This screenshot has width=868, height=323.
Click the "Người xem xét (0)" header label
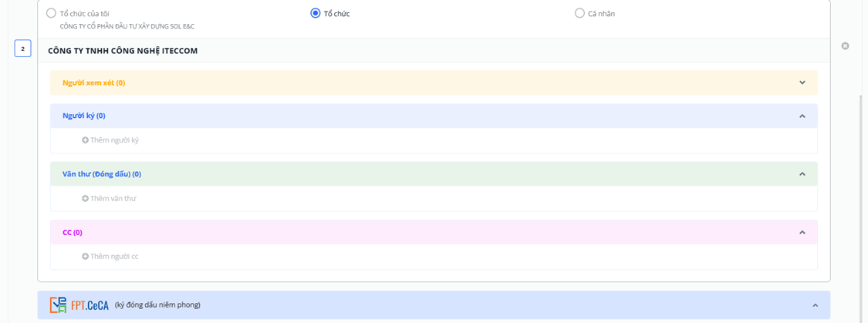[93, 82]
